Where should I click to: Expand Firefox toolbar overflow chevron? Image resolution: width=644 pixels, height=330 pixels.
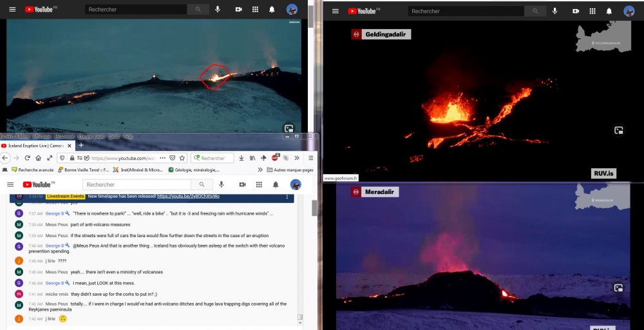[297, 158]
